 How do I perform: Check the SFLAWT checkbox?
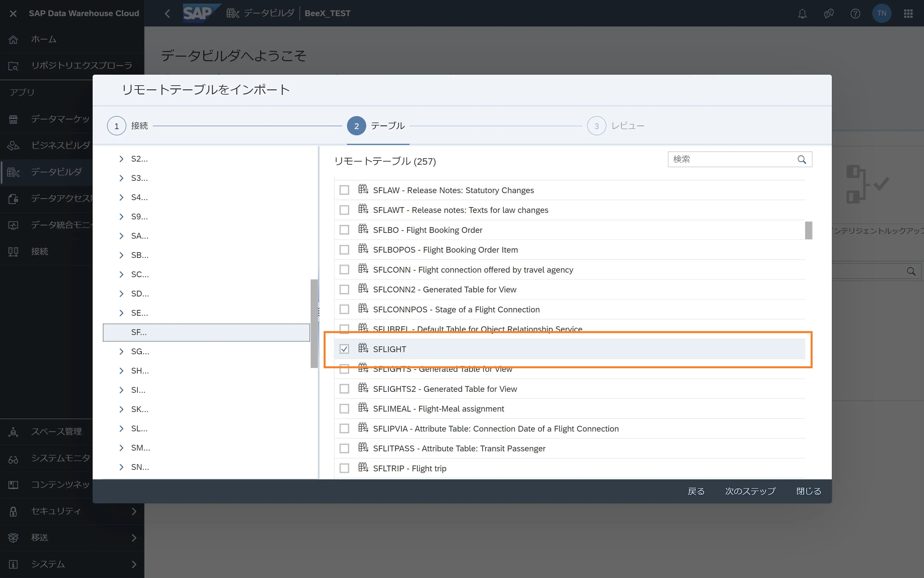[344, 210]
